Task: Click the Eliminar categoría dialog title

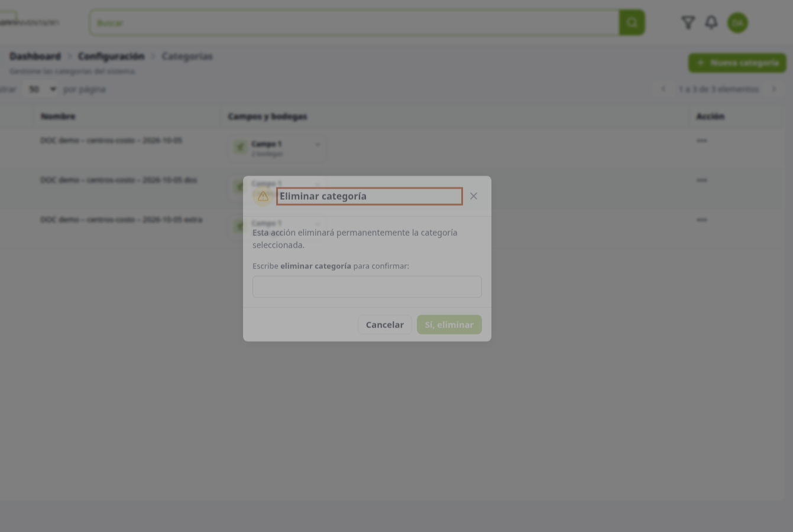Action: [x=323, y=196]
